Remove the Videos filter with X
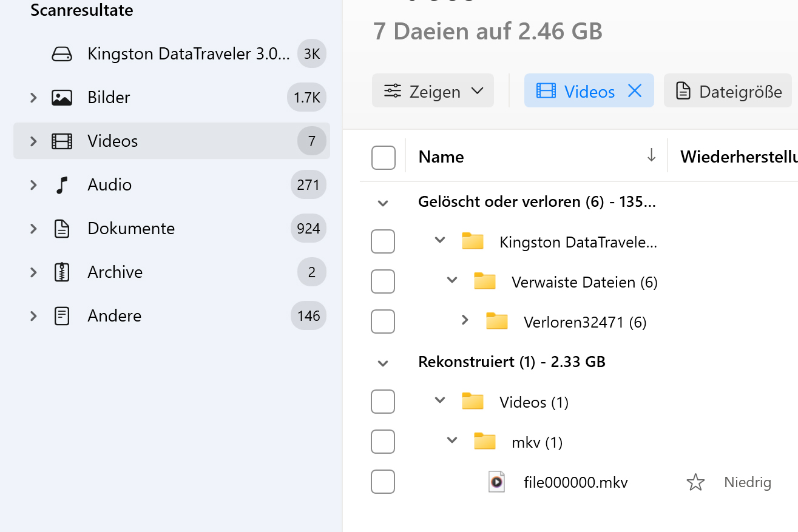This screenshot has width=798, height=532. 634,91
